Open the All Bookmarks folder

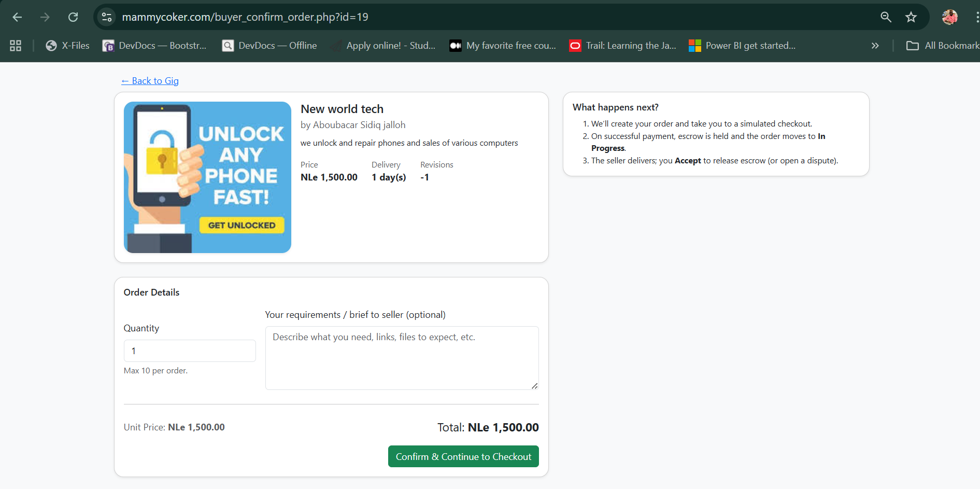tap(943, 46)
